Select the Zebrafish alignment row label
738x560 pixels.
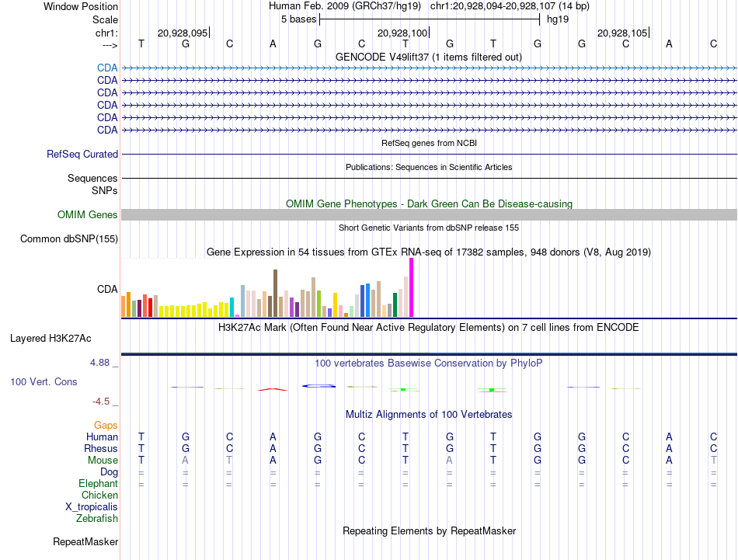pos(97,518)
